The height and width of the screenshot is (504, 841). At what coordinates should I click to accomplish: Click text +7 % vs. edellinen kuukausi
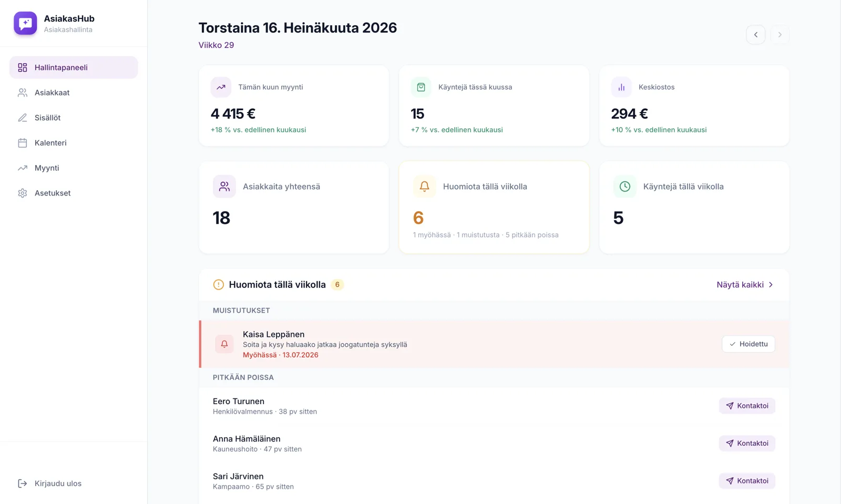457,130
